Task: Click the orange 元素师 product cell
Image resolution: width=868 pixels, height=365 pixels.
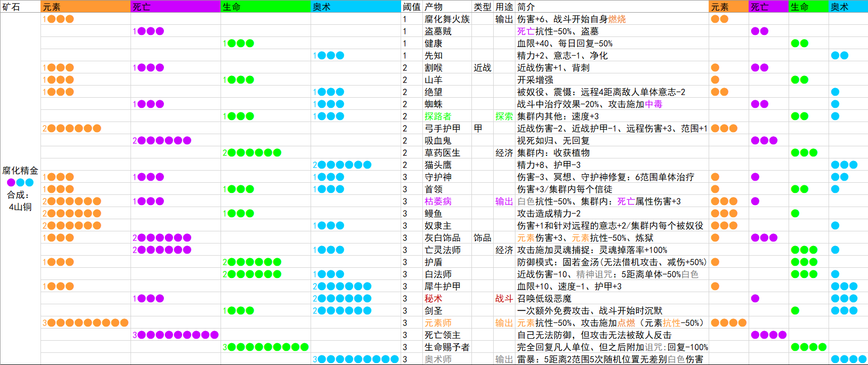Action: pos(447,322)
